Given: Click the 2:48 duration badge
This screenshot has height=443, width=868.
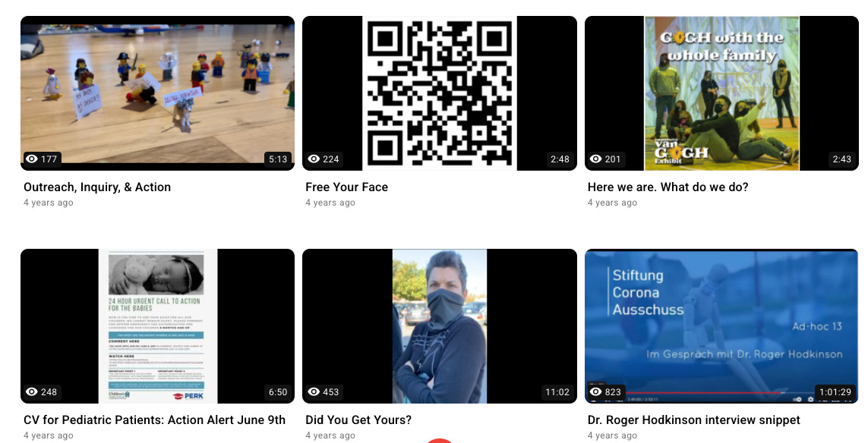Looking at the screenshot, I should [560, 159].
